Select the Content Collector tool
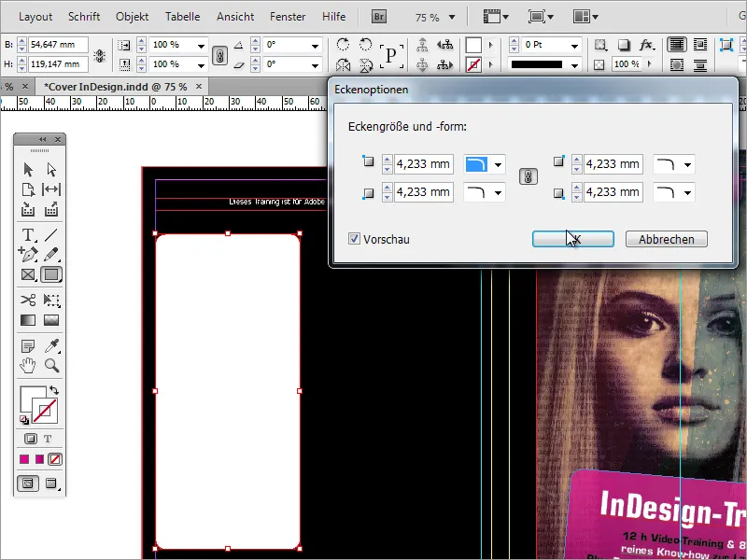Viewport: 747px width, 560px height. (28, 209)
